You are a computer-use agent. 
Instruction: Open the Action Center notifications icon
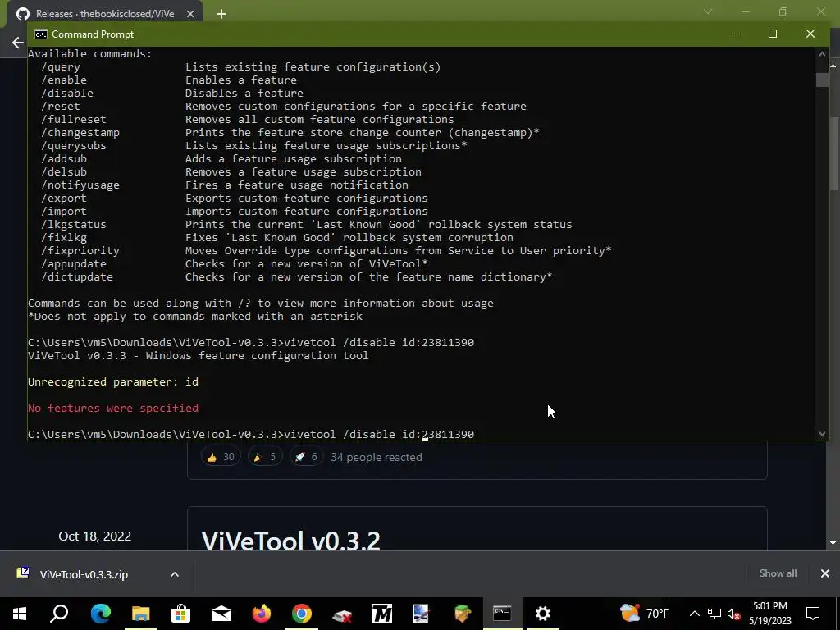pyautogui.click(x=813, y=614)
